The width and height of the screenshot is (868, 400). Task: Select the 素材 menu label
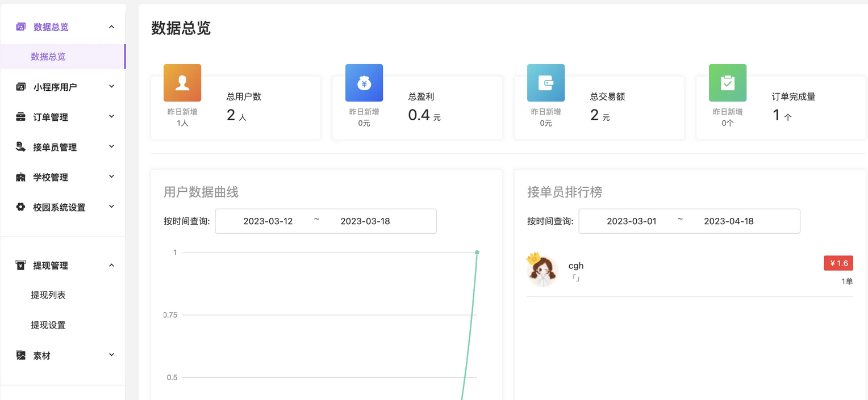pos(42,355)
